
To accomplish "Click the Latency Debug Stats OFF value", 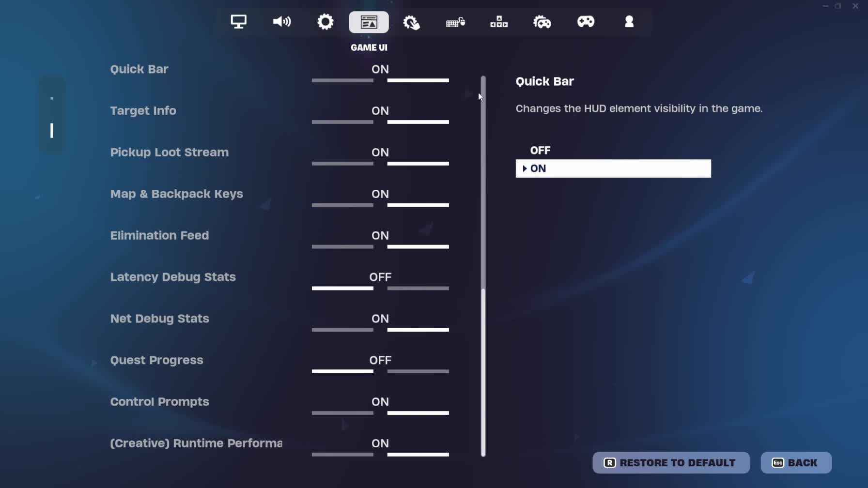I will pos(380,277).
